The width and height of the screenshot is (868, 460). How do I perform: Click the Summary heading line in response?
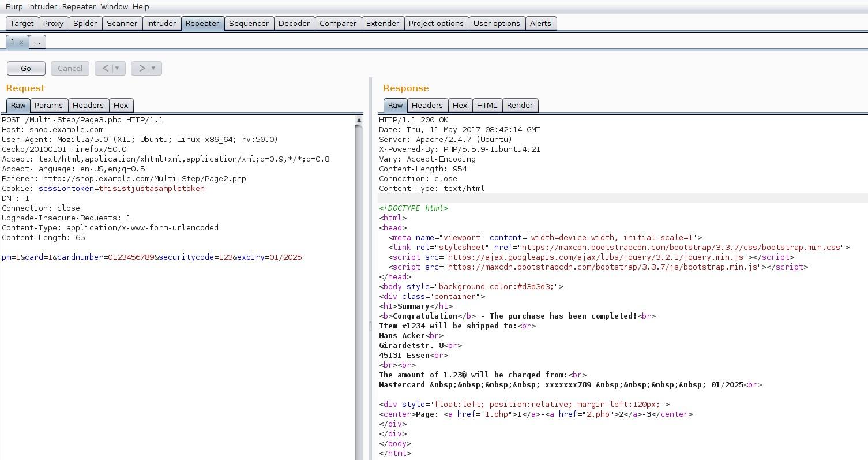point(416,306)
